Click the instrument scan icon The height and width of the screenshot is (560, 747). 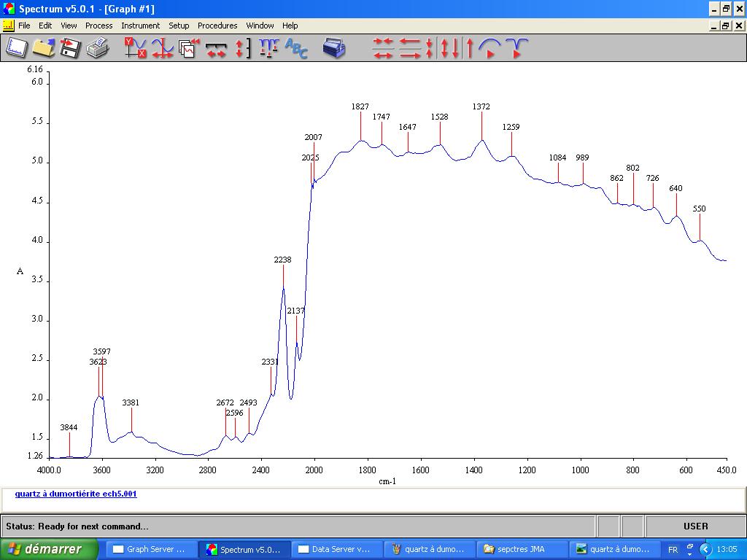(334, 48)
